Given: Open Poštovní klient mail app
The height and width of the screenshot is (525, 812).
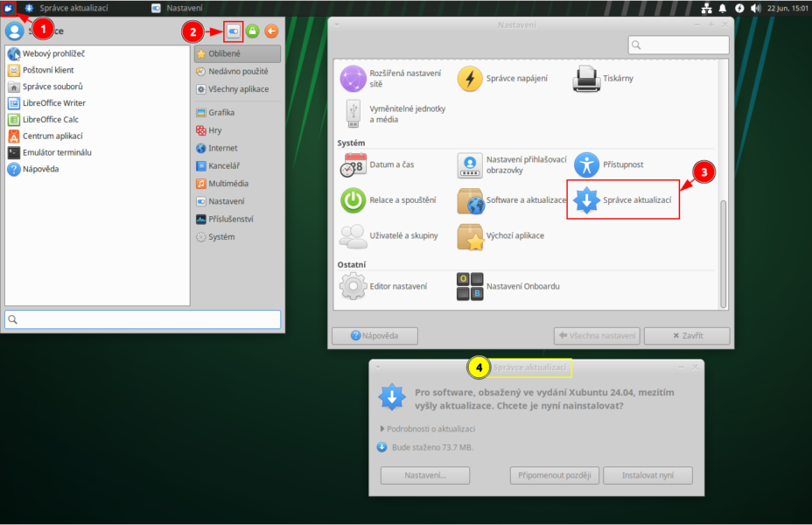Looking at the screenshot, I should point(41,70).
